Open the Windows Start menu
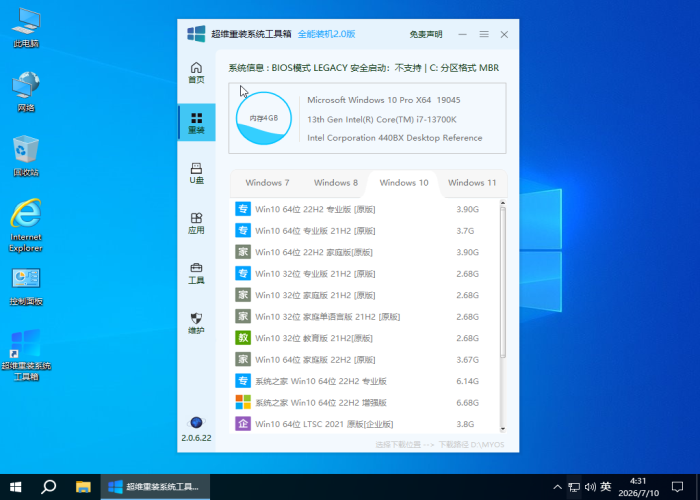The image size is (700, 500). (16, 487)
